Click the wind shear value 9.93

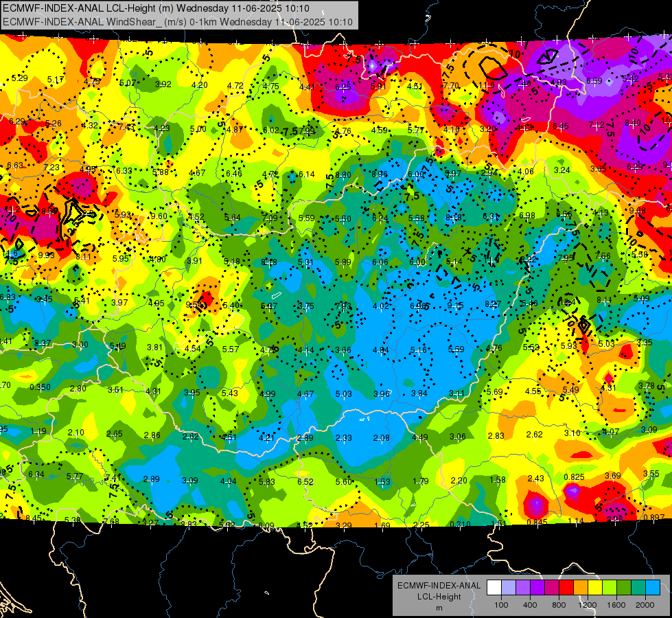pos(46,255)
